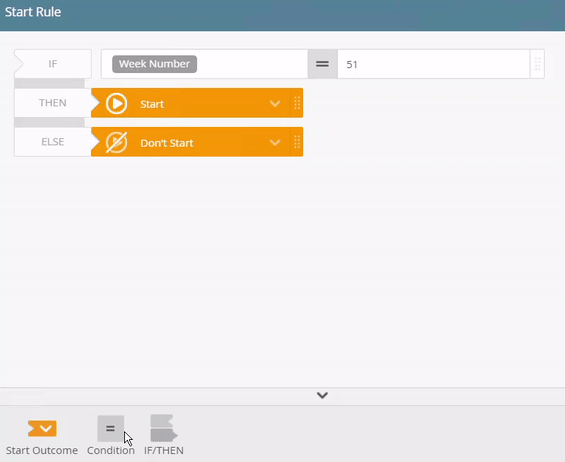Select the IF/THEN block palette icon
The height and width of the screenshot is (462, 565).
[164, 428]
